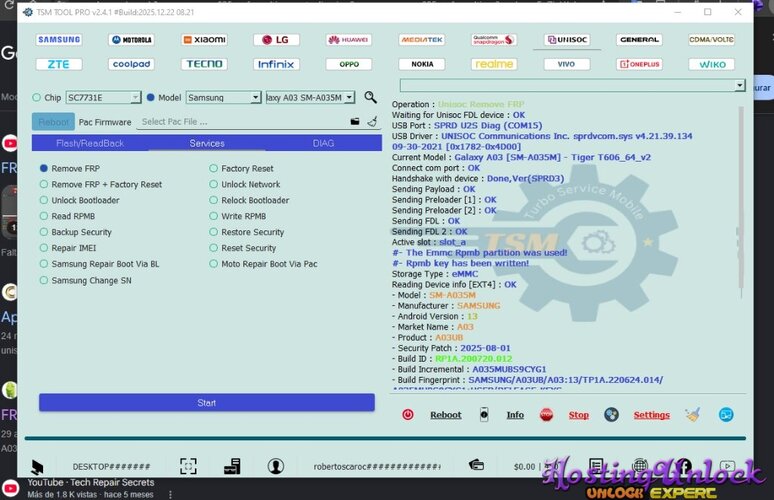Clear log with bottom broom icon
The image size is (774, 500).
coord(692,415)
